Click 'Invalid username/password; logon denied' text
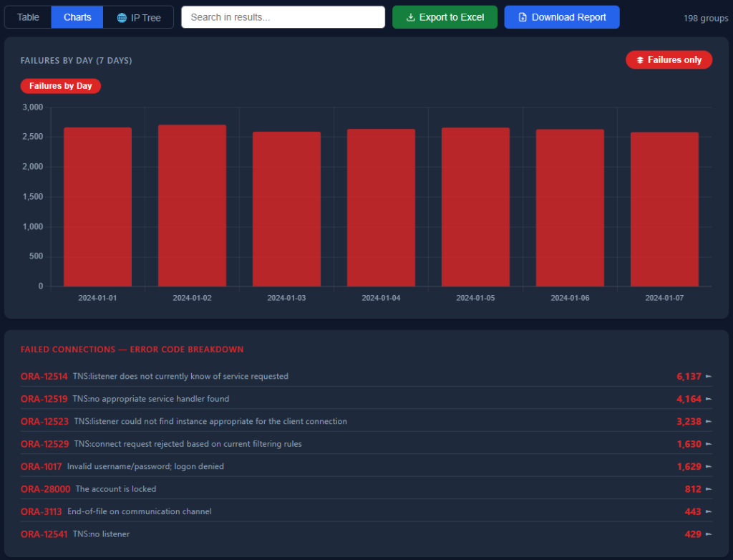Screen dimensions: 733x560 coord(145,466)
